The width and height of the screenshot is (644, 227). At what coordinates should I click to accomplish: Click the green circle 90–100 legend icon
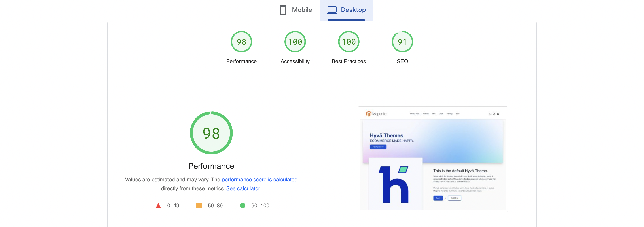[x=242, y=206]
